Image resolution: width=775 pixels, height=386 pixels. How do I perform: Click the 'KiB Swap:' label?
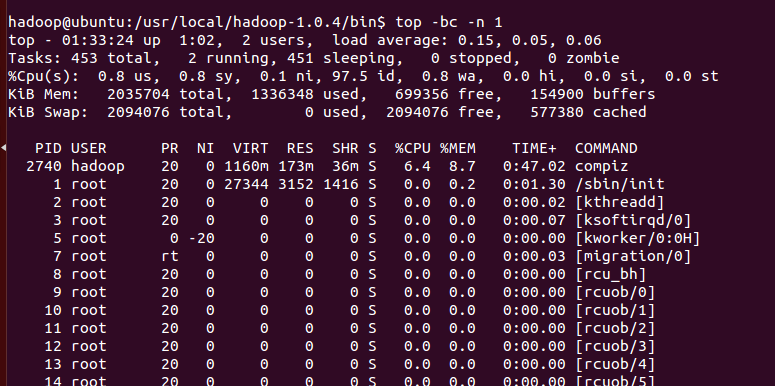coord(48,112)
